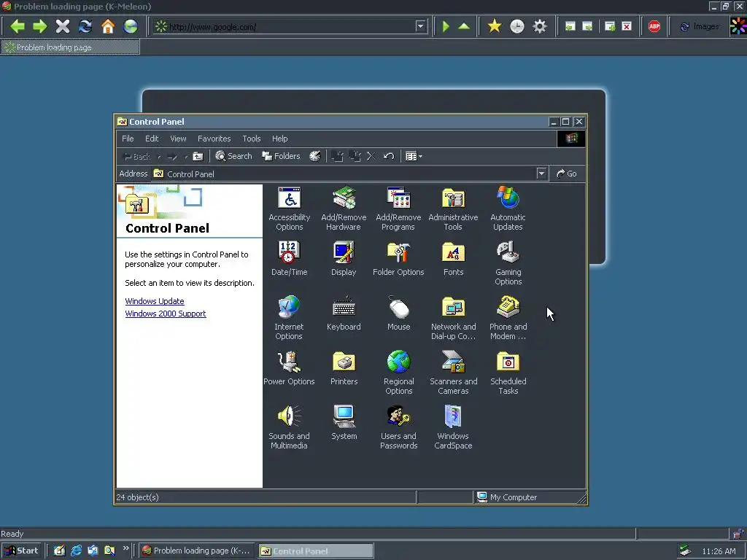Open Edit menu in Control Panel
This screenshot has width=747, height=560.
click(x=152, y=139)
